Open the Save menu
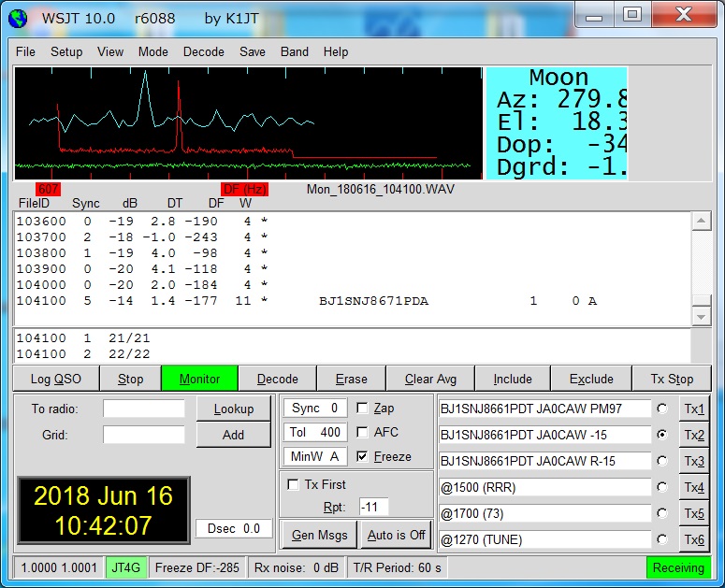The height and width of the screenshot is (588, 725). click(253, 51)
